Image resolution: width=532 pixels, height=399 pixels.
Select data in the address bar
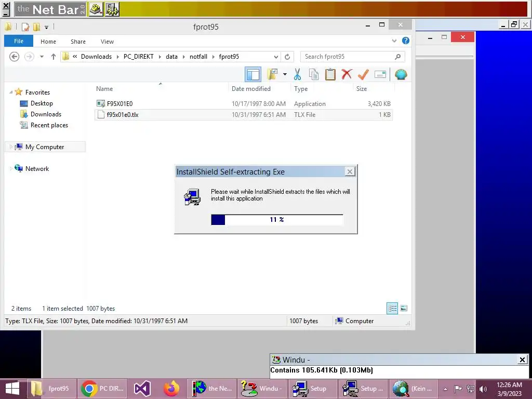coord(171,57)
